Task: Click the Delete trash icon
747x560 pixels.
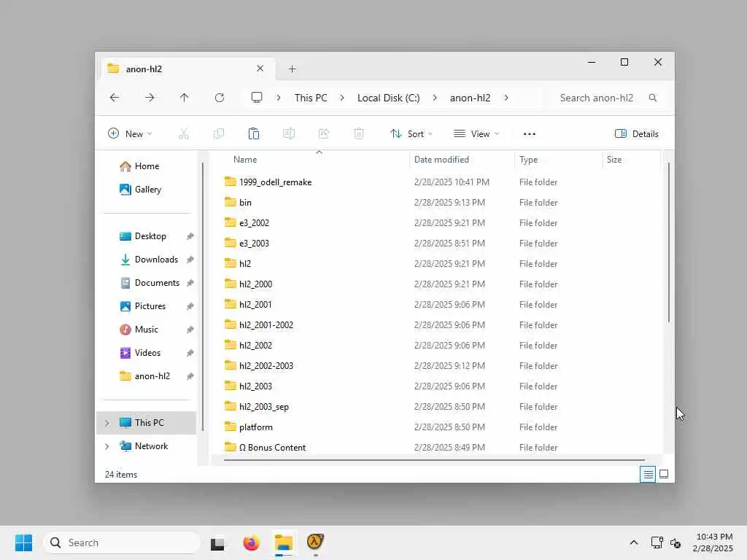Action: coord(359,134)
